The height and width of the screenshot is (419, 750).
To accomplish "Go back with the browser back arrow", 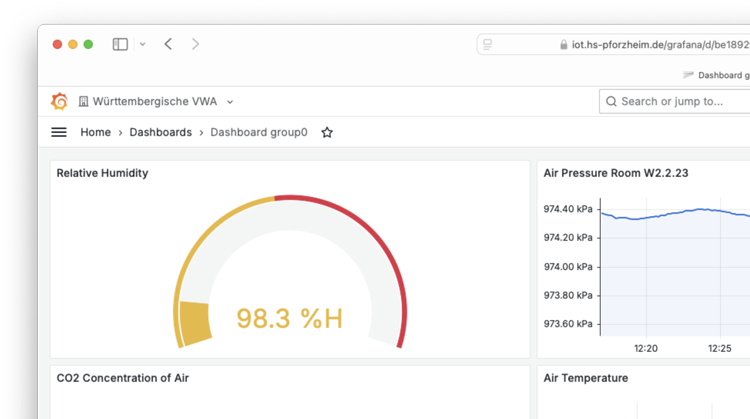I will pos(168,44).
